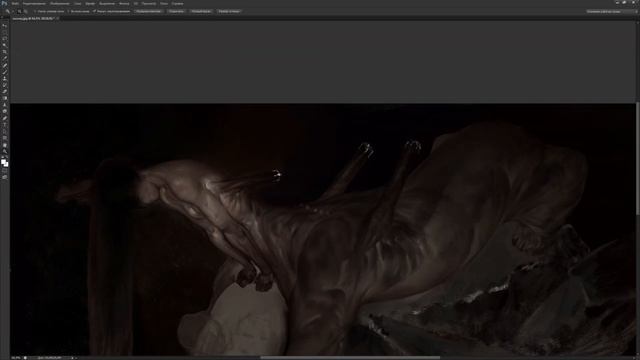Click the third options bar zoom button

201,11
